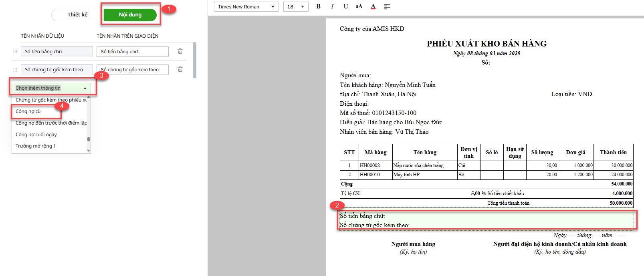Delete the 'Số tiền bằng chữ' row
The width and height of the screenshot is (644, 276).
tap(180, 51)
